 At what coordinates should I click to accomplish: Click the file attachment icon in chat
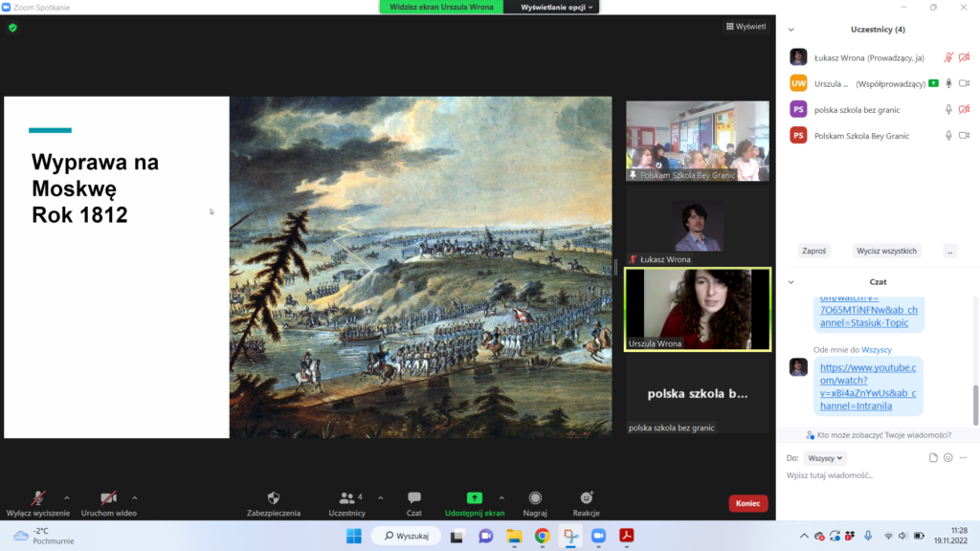coord(933,458)
